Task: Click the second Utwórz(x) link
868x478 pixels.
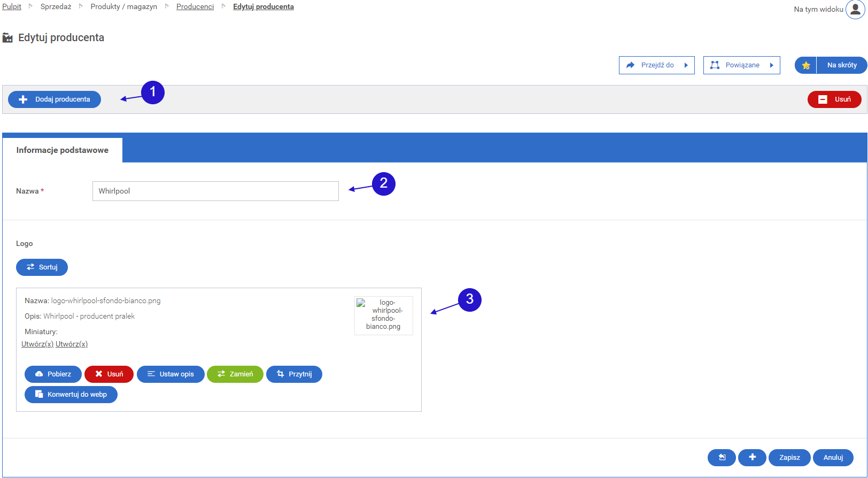Action: click(x=72, y=344)
